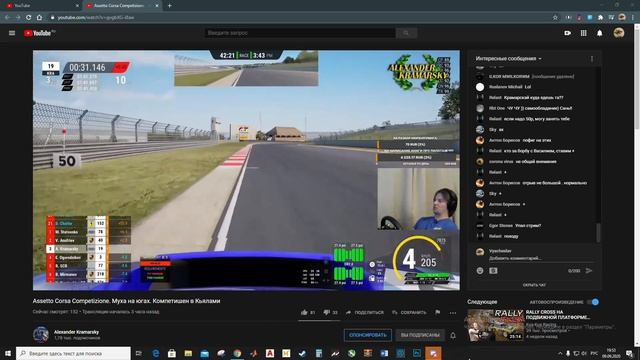Open Photoshop from the taskbar
Viewport: 640px width, 360px height.
tap(417, 353)
